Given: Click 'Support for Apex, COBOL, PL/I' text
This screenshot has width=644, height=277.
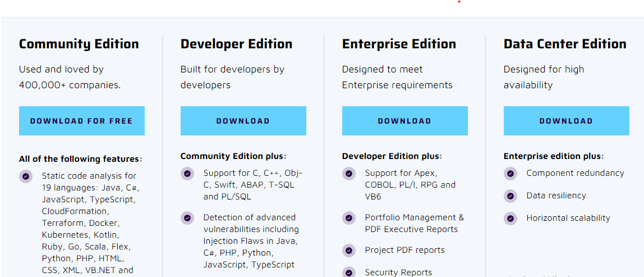Looking at the screenshot, I should tap(410, 185).
